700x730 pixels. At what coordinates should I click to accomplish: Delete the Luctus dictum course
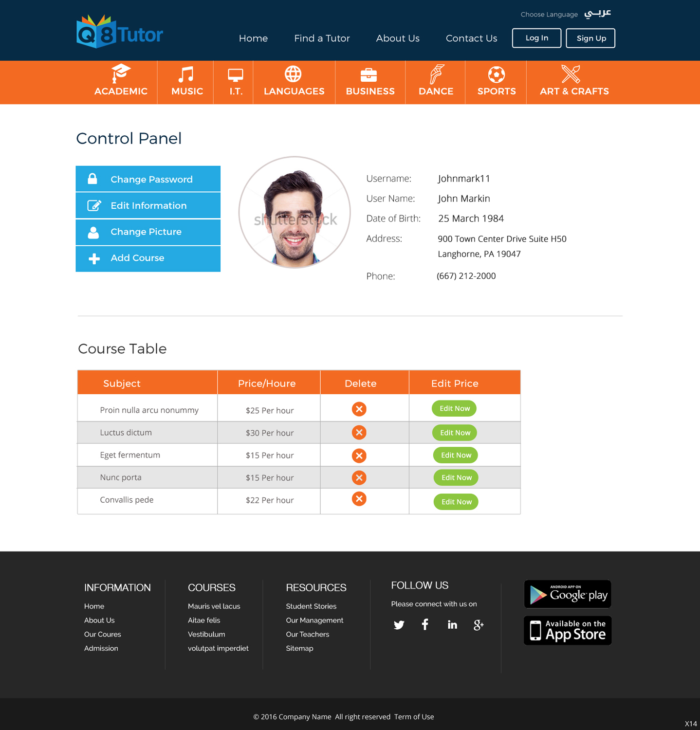[x=359, y=432]
